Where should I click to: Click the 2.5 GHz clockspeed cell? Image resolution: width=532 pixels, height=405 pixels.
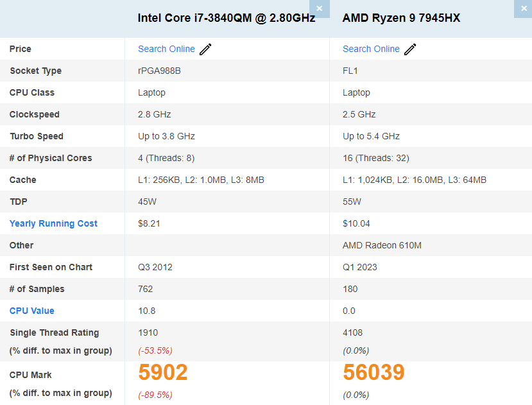point(359,114)
